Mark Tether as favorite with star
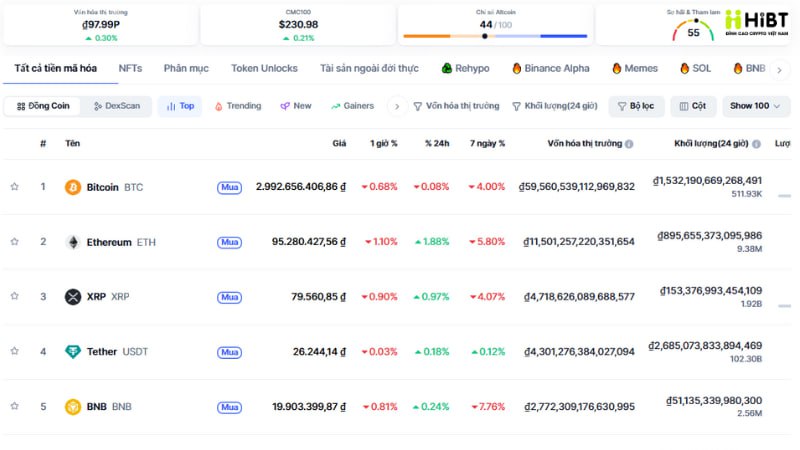Image resolution: width=800 pixels, height=450 pixels. click(x=15, y=351)
